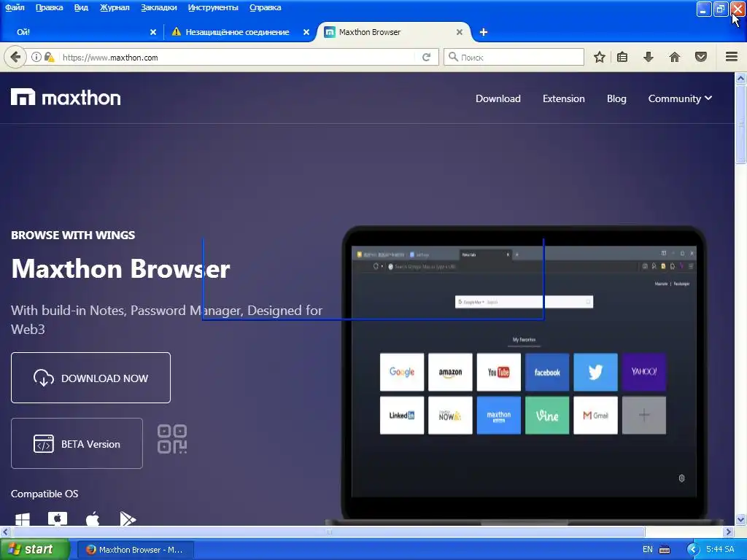Screen dimensions: 747x560
Task: Open the Файл menu
Action: (x=15, y=7)
